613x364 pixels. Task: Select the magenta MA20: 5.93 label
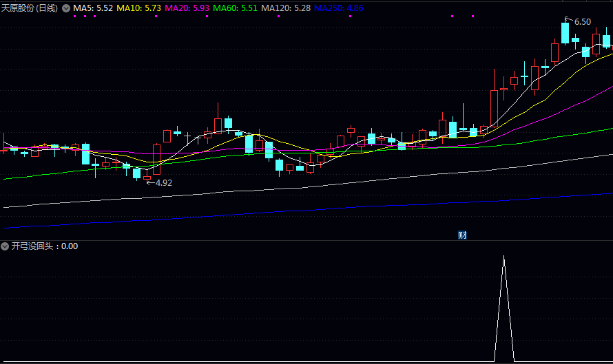[x=187, y=8]
